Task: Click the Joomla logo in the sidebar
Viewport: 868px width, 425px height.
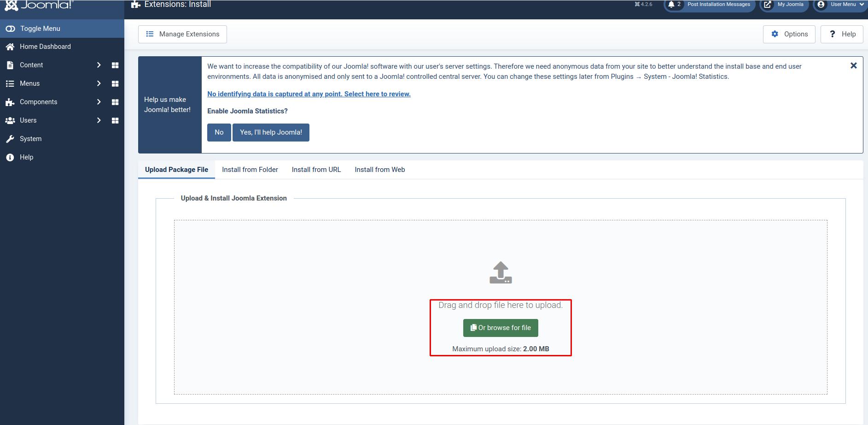Action: [39, 5]
